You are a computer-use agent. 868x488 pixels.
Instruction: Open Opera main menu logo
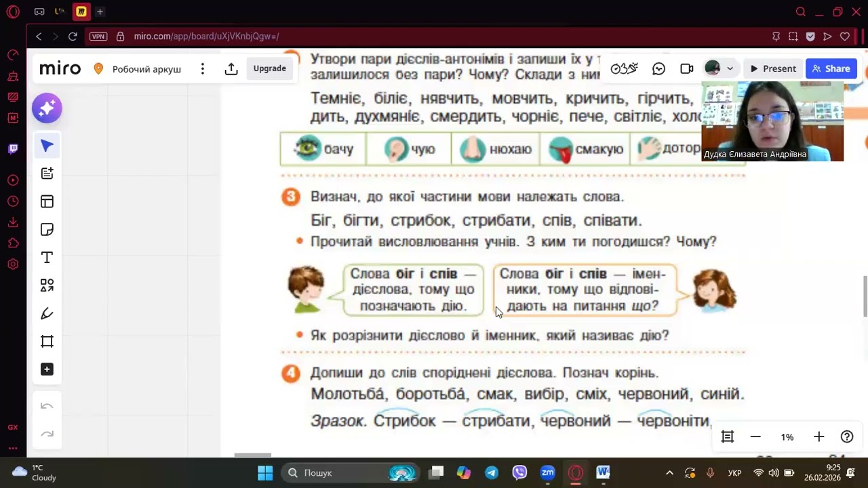[x=13, y=12]
